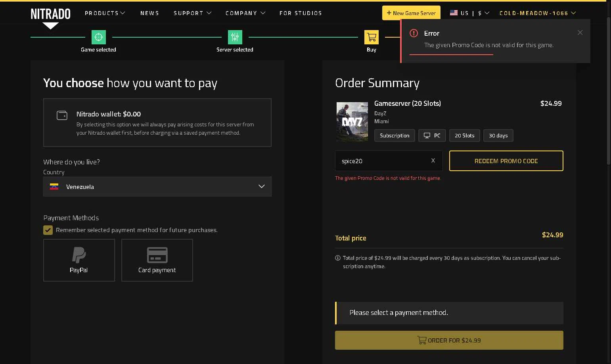
Task: Click the 30 days tag
Action: (498, 135)
